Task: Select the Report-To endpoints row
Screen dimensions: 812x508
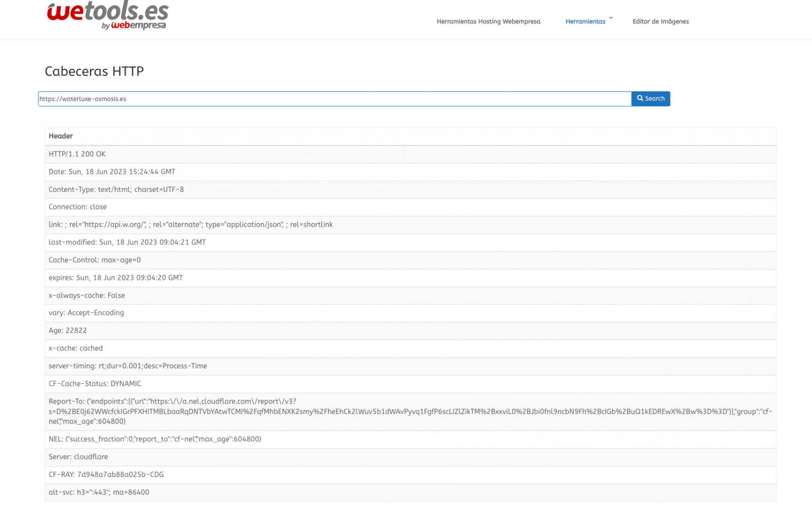Action: [x=410, y=412]
